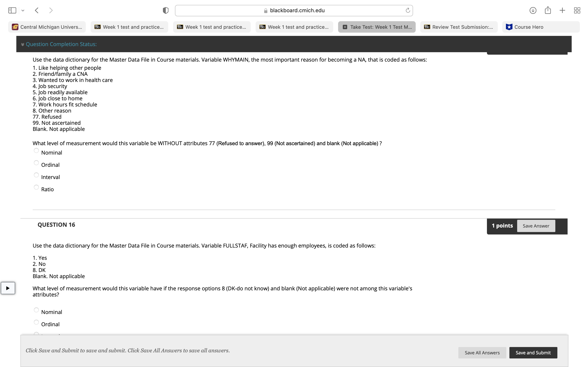This screenshot has height=367, width=588.
Task: Open a new tab with the plus icon
Action: pos(562,10)
